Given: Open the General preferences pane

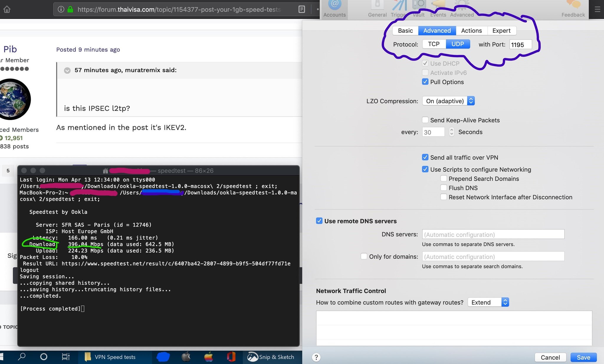Looking at the screenshot, I should (x=377, y=9).
